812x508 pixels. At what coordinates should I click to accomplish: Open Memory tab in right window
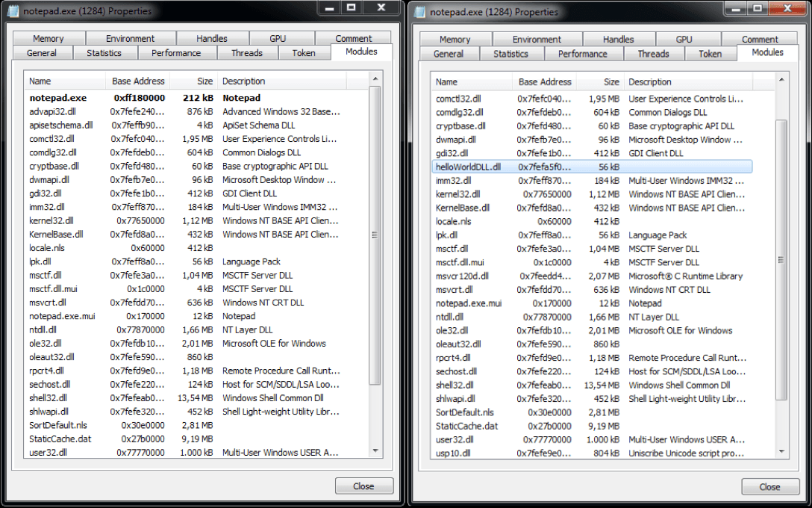pos(455,40)
